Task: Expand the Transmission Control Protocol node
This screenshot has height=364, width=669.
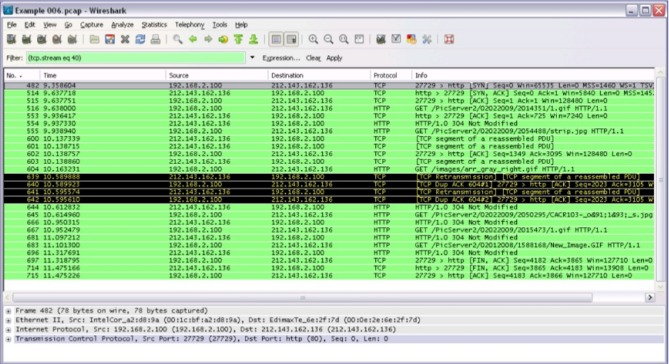Action: pos(9,339)
